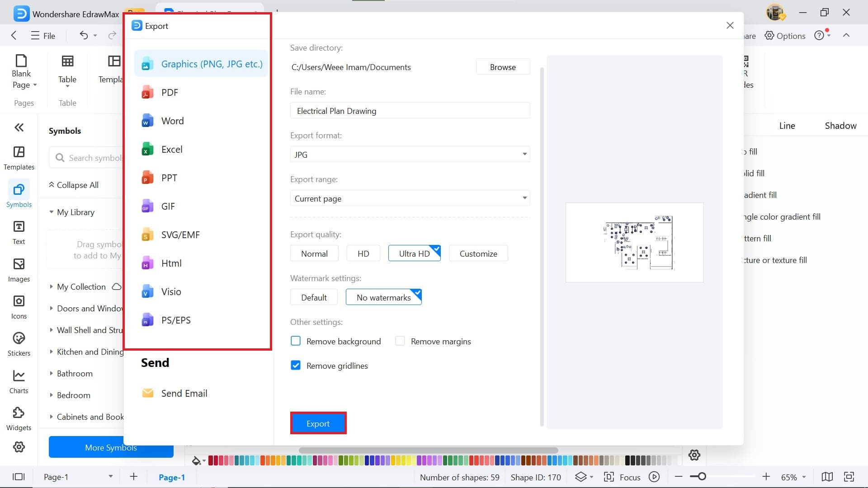Select Ultra HD export quality
Screen dimensions: 868x488
click(414, 253)
